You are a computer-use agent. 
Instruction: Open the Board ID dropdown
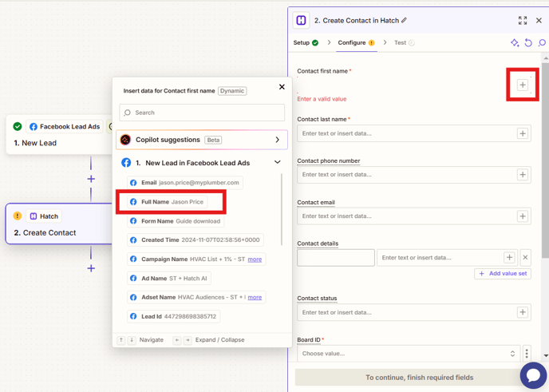click(409, 354)
